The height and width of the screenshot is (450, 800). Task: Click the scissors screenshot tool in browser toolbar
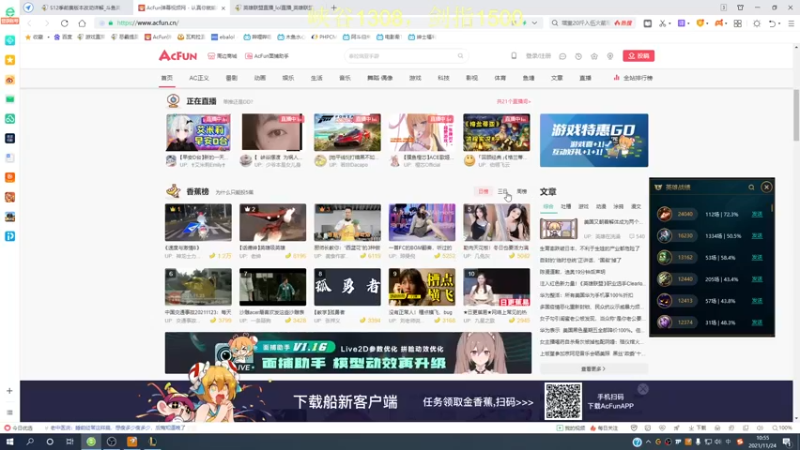662,23
